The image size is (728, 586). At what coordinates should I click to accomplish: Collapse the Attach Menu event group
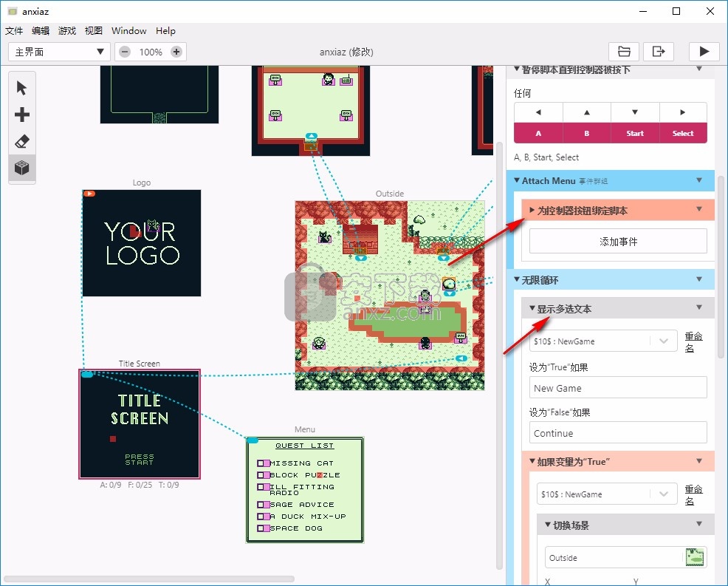click(x=517, y=180)
